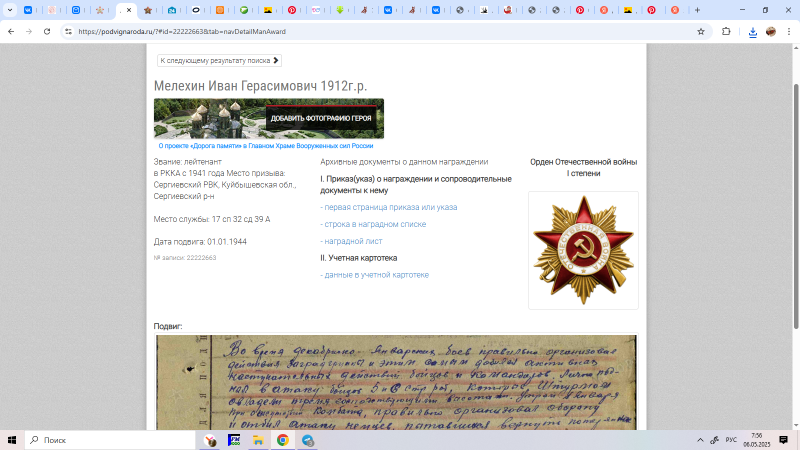Image resolution: width=800 pixels, height=450 pixels.
Task: Click the Дата подвига: 01.01.1944 text
Action: (x=200, y=241)
